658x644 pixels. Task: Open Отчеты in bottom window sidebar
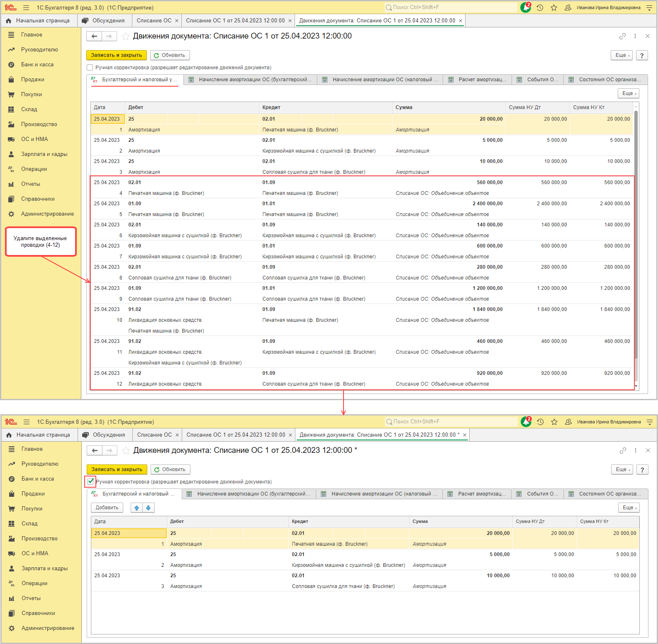pos(31,598)
